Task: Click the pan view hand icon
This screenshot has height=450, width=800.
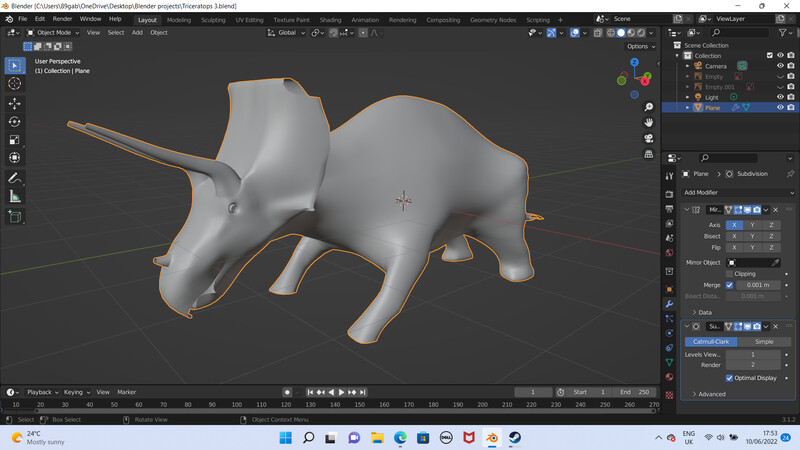Action: (x=649, y=122)
